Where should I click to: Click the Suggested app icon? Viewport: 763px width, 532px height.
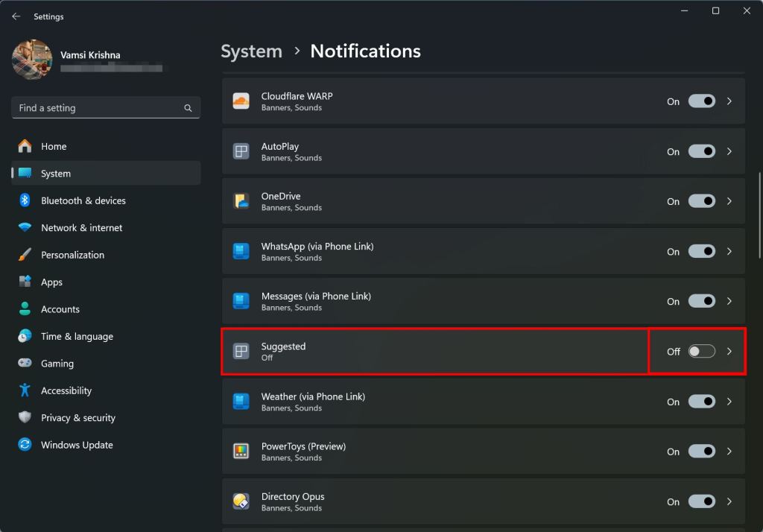(241, 351)
